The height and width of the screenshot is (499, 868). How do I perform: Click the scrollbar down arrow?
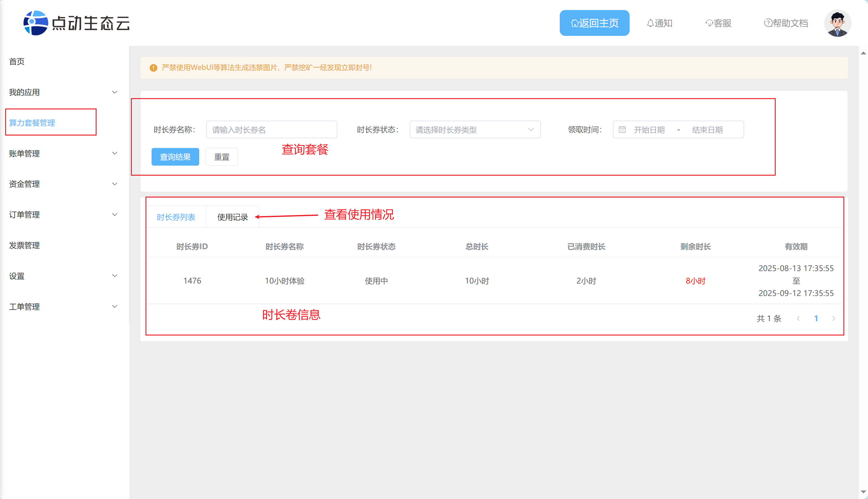[x=863, y=492]
